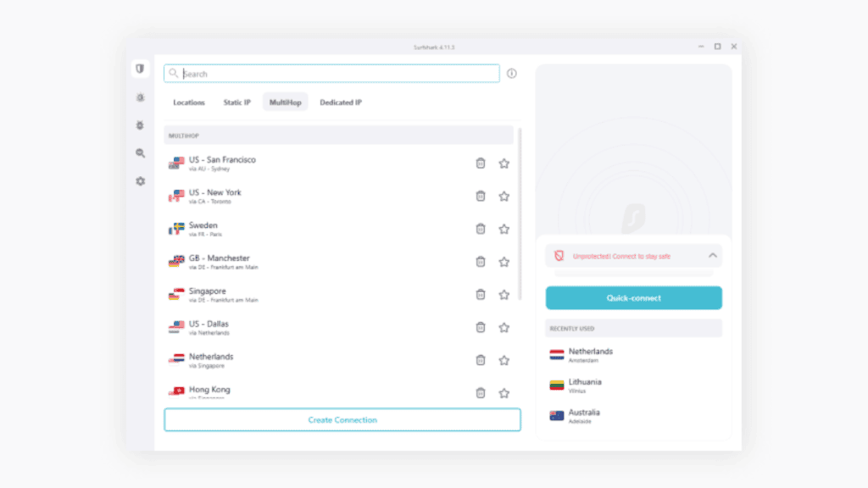Select the VPN shield icon in sidebar

tap(140, 69)
